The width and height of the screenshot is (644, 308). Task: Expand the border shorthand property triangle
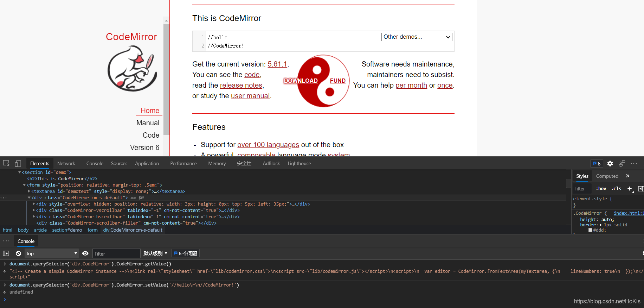click(x=600, y=225)
